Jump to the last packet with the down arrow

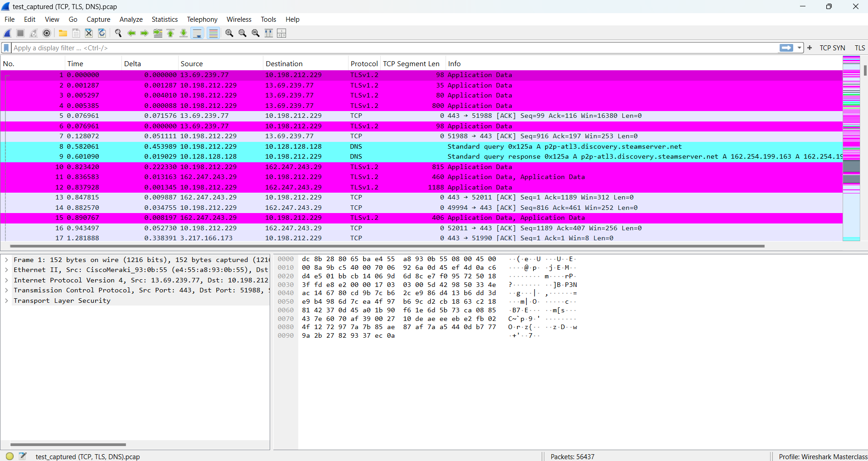pos(183,33)
